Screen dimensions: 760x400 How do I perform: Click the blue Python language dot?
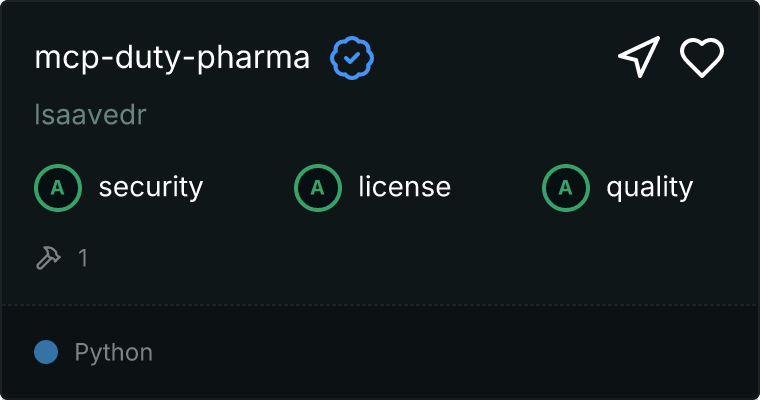tap(46, 352)
